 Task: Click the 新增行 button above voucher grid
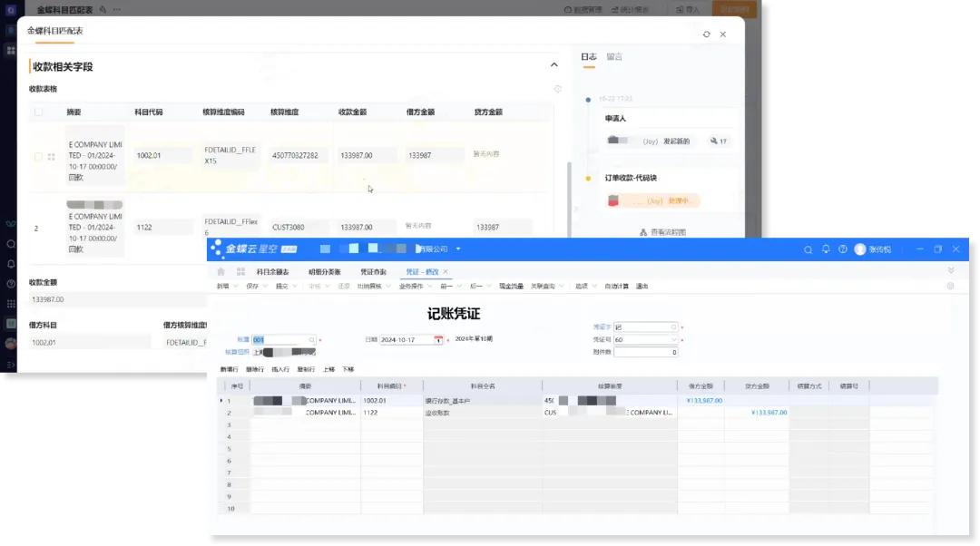(230, 369)
